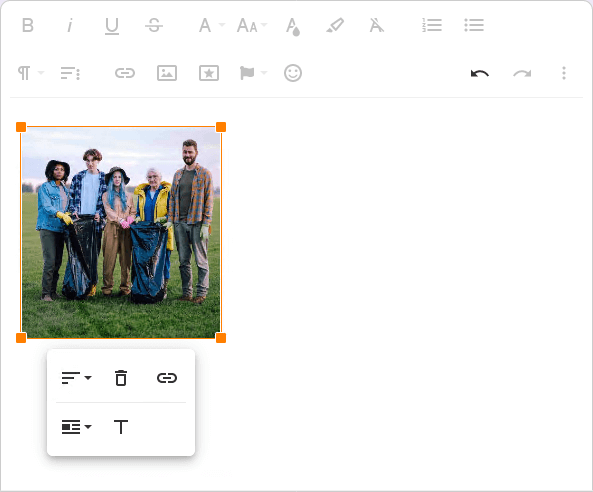Toggle Strikethrough formatting
Viewport: 593px width, 492px height.
point(154,25)
